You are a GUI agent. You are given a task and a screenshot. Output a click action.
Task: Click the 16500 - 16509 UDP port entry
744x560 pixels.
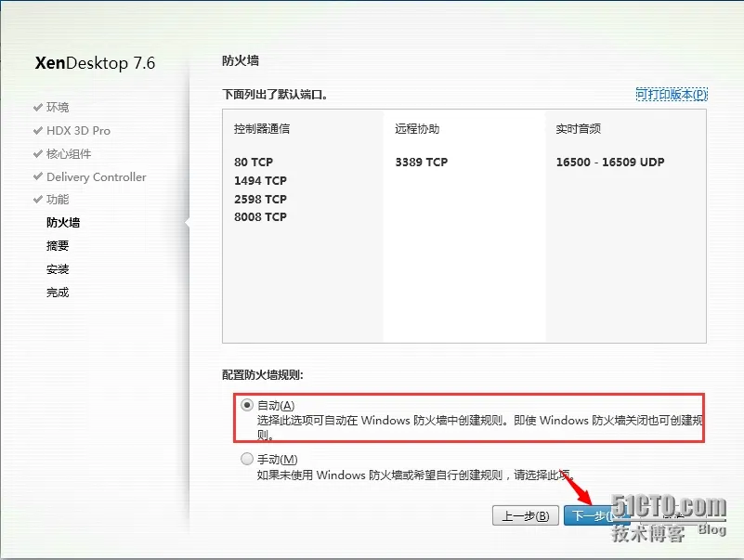coord(610,163)
